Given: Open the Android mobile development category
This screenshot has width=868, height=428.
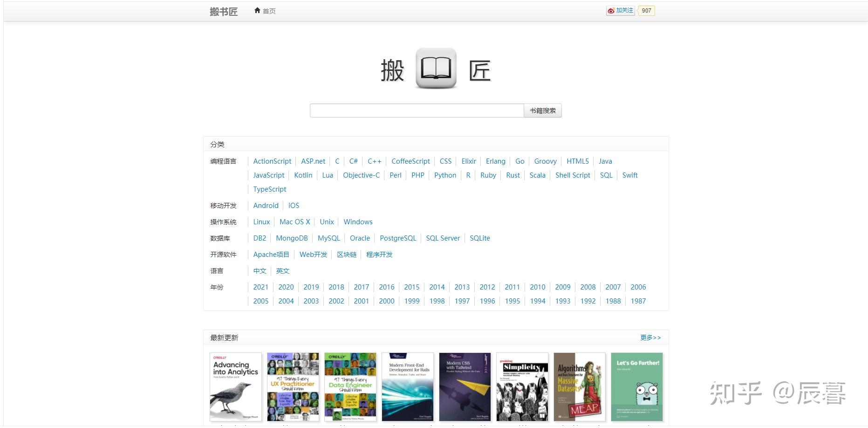Looking at the screenshot, I should pos(266,205).
